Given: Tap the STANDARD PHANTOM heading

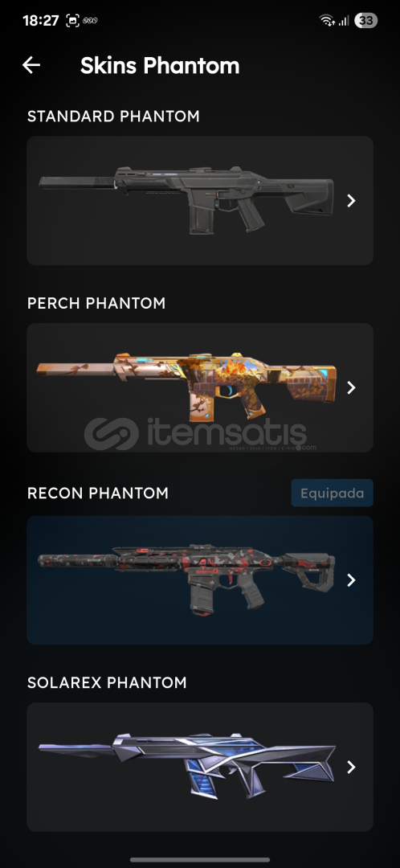Looking at the screenshot, I should point(113,117).
